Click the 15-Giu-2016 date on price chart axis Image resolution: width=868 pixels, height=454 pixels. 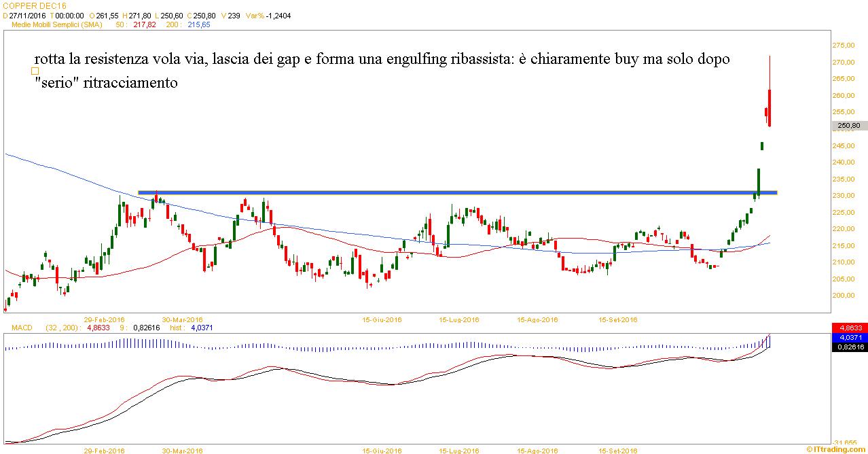[381, 319]
